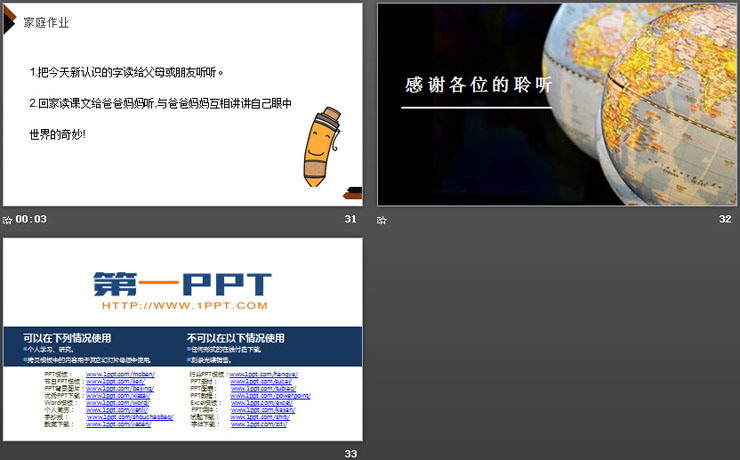The width and height of the screenshot is (740, 460).
Task: Open the www.1ppt.com/shouchaobao/ link
Action: click(130, 417)
